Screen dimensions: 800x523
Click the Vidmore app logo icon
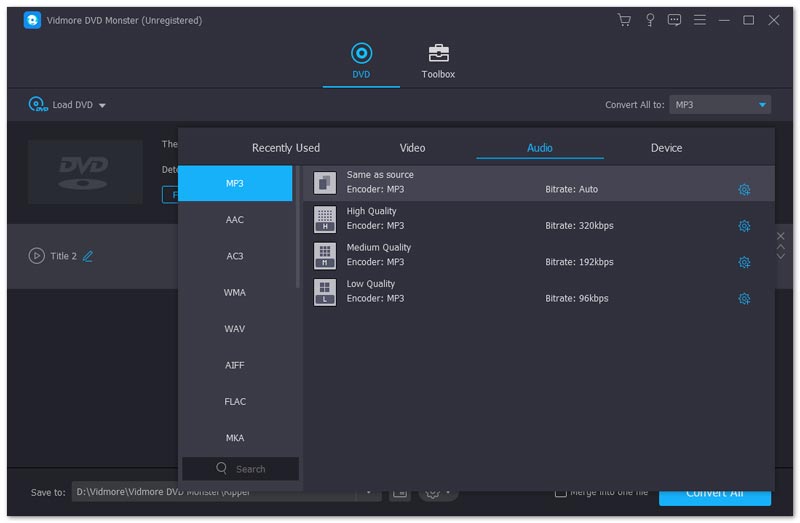32,20
